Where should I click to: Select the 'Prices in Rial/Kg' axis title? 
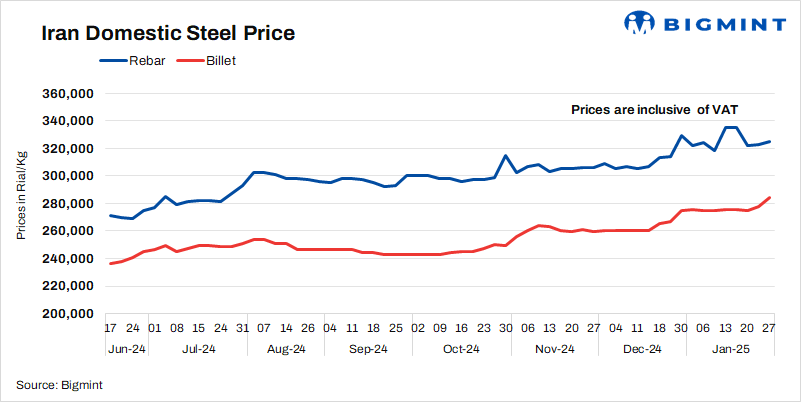point(21,196)
